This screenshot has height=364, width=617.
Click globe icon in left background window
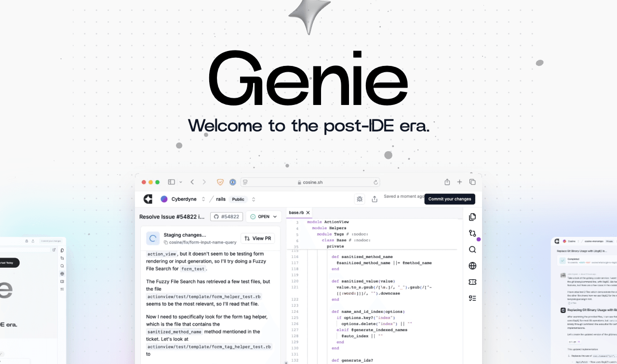(x=62, y=273)
